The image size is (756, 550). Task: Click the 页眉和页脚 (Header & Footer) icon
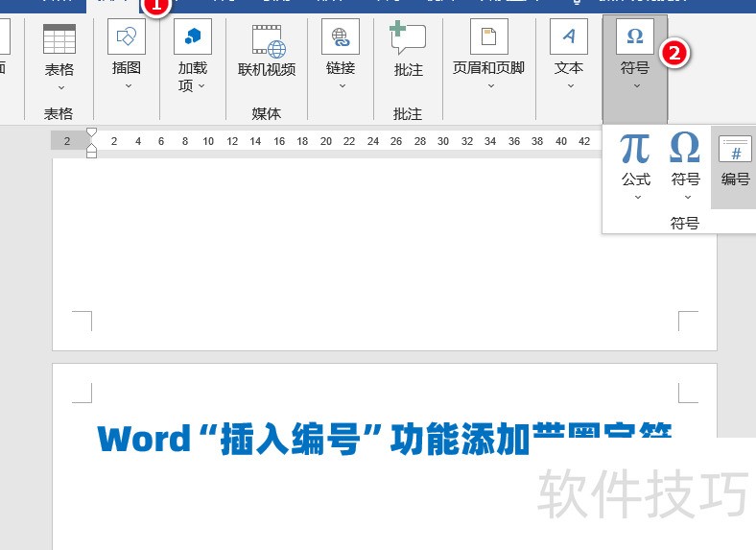489,36
